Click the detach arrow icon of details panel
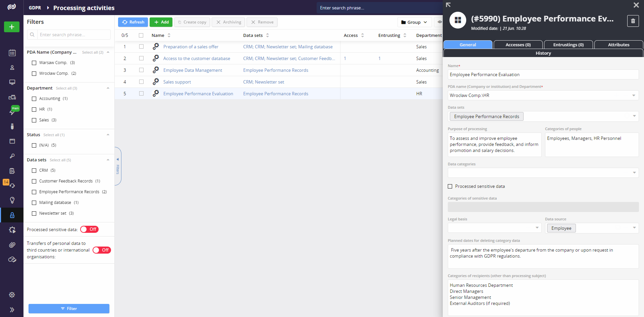This screenshot has width=644, height=317. tap(448, 5)
